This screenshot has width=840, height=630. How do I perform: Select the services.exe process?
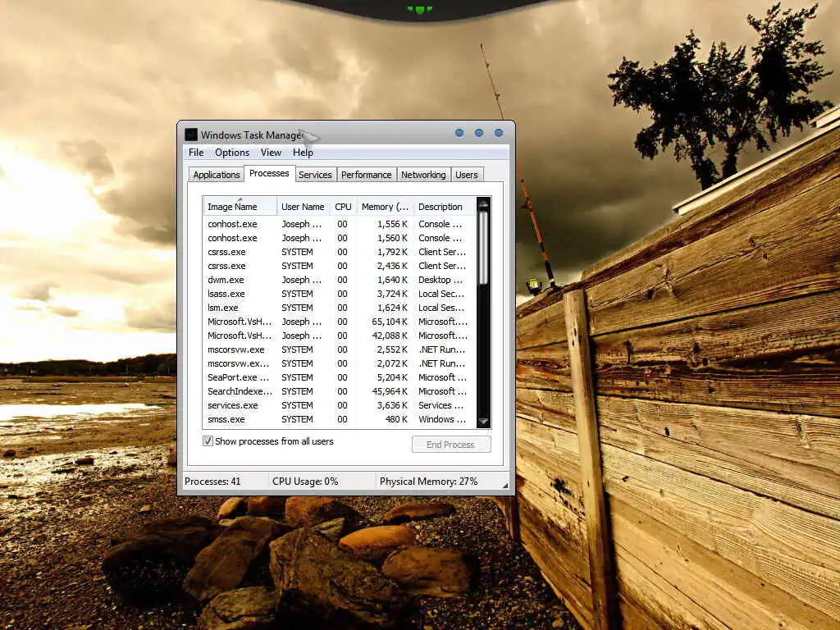click(x=339, y=405)
